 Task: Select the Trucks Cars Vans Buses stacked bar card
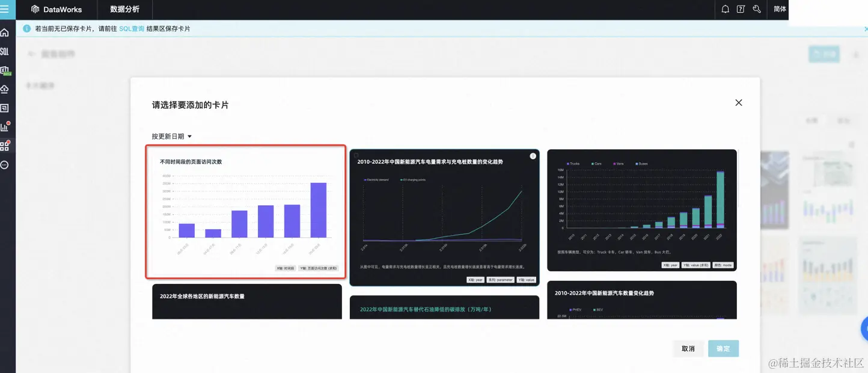[641, 210]
